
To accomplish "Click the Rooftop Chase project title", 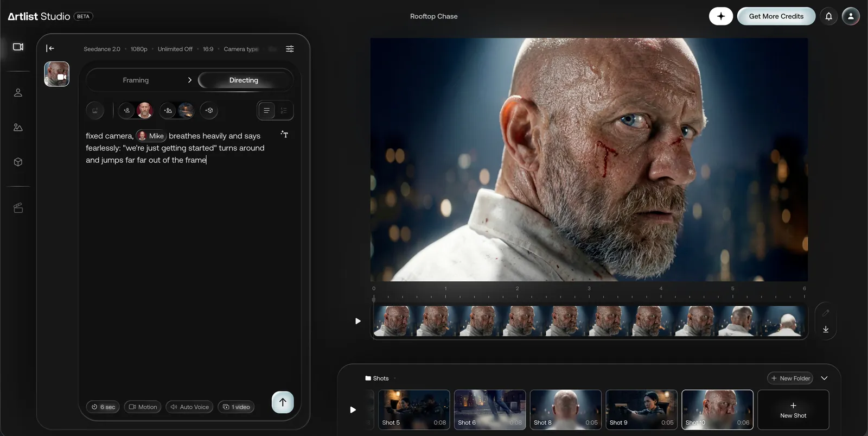I will 434,16.
